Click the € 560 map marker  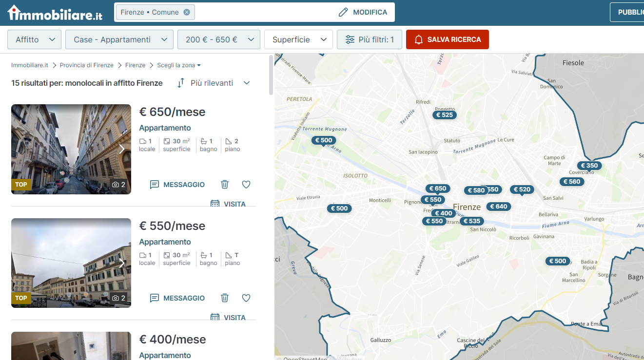coord(572,182)
